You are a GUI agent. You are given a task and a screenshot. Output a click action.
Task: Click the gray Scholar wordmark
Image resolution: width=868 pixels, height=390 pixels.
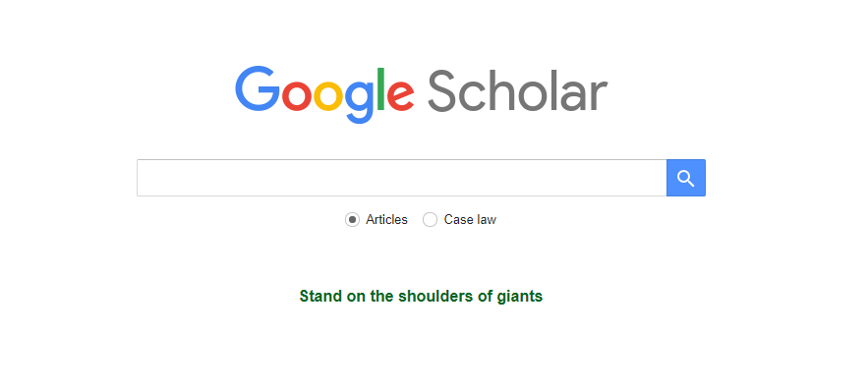click(518, 90)
